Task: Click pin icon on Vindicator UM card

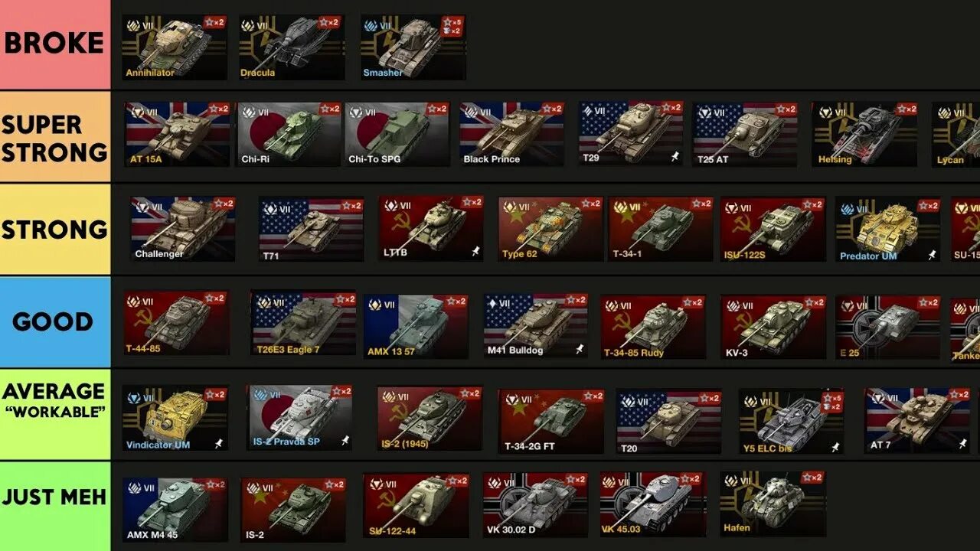Action: 219,443
